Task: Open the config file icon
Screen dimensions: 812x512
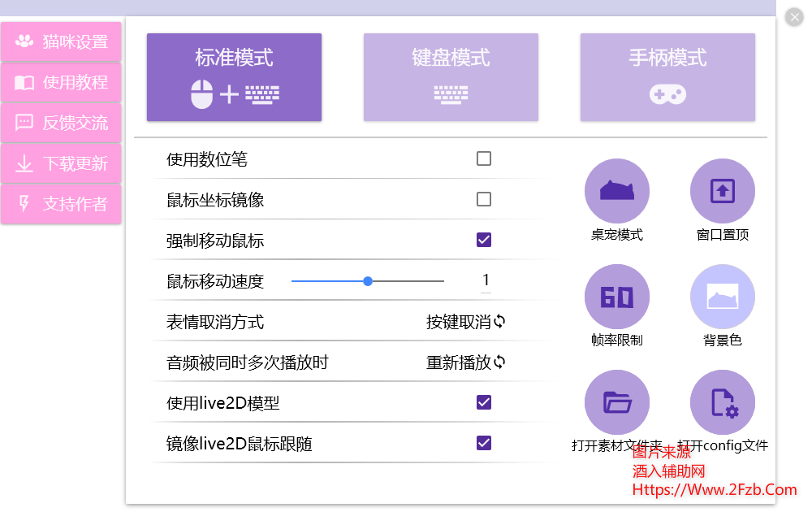Action: tap(722, 402)
